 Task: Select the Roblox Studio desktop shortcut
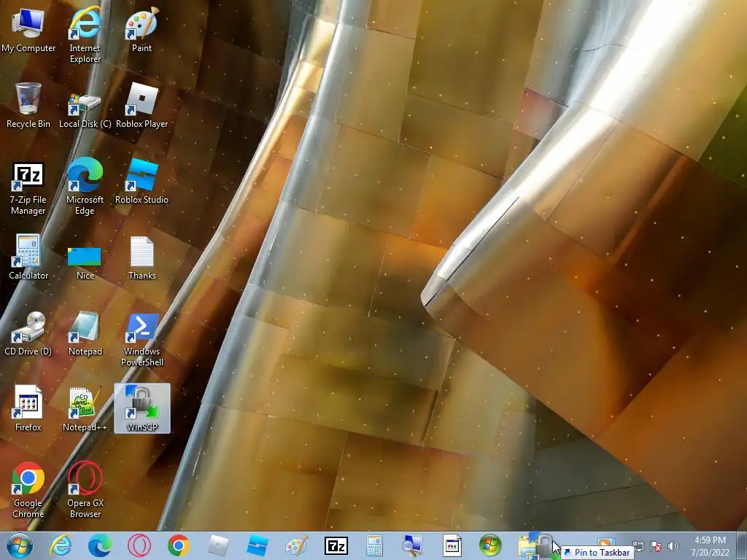click(x=142, y=182)
